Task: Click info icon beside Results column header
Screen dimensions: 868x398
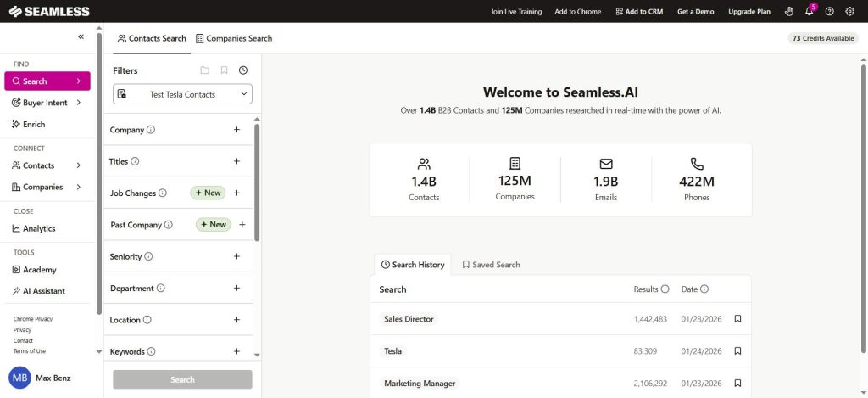Action: coord(665,289)
